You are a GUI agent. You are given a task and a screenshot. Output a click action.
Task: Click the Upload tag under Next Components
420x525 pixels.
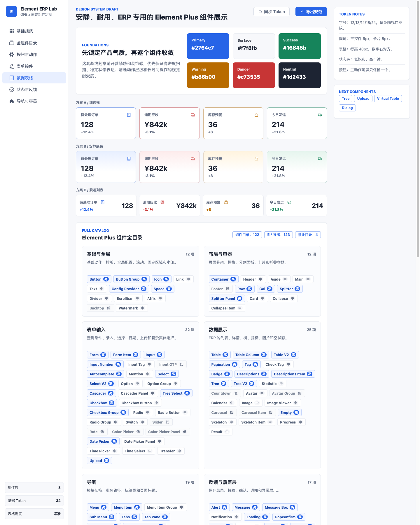coord(363,99)
